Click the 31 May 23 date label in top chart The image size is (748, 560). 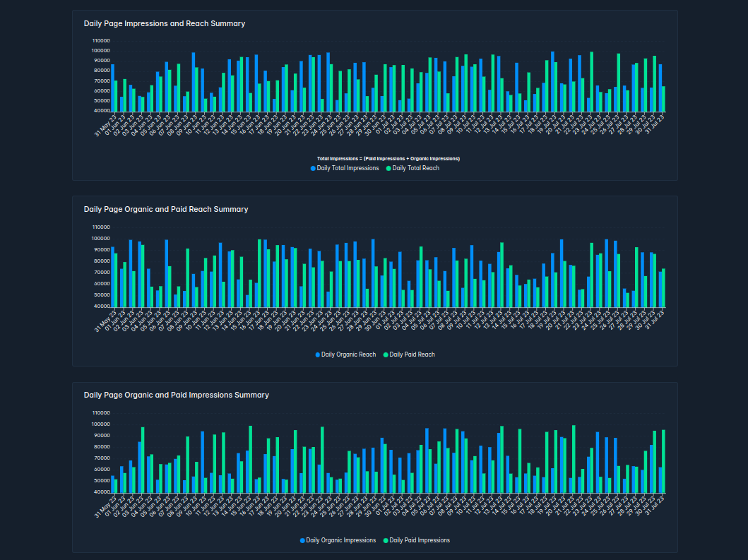click(105, 126)
